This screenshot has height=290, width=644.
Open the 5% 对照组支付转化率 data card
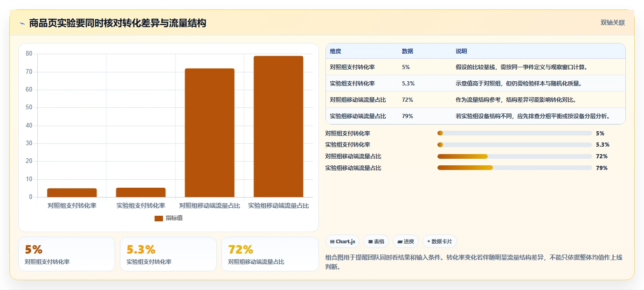pos(67,254)
